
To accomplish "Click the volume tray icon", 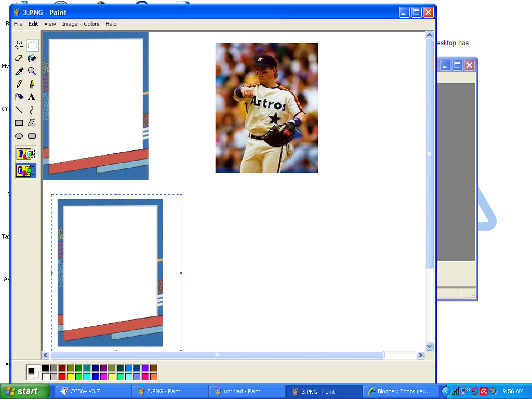I will [x=494, y=392].
